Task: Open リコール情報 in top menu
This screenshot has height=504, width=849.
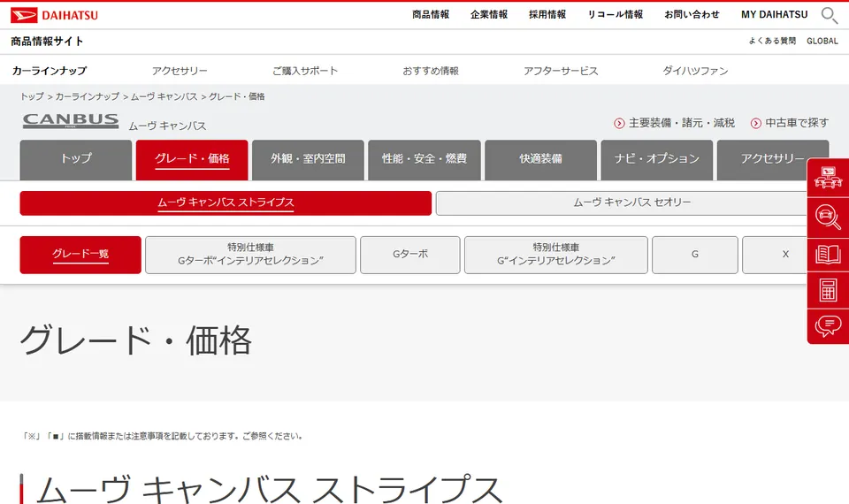Action: point(616,15)
